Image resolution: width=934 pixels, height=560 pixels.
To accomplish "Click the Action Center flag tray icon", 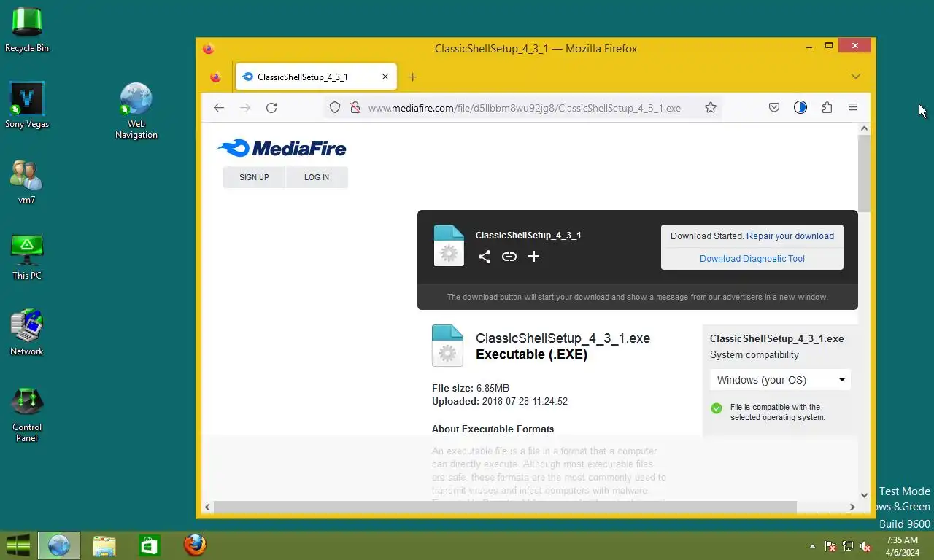I will coord(830,546).
